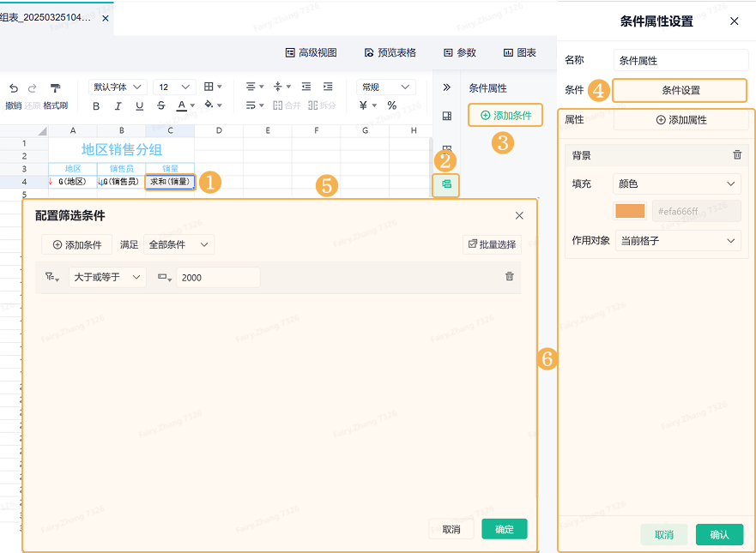Click the redo (还原) arrow icon
This screenshot has height=553, width=756.
[x=33, y=88]
